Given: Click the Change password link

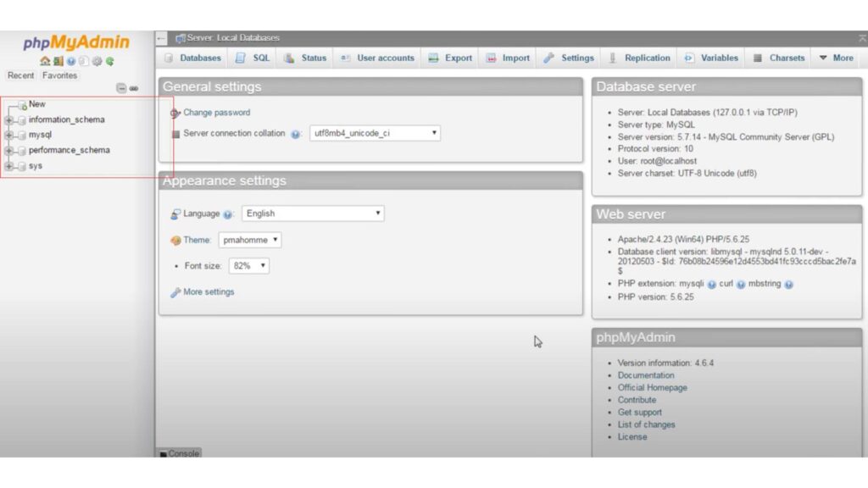Looking at the screenshot, I should coord(216,113).
